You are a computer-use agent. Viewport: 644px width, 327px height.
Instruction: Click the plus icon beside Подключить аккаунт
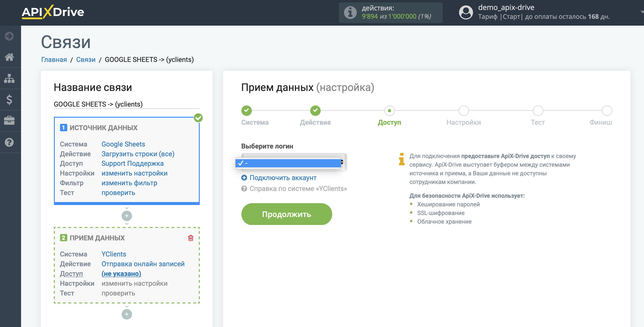tap(244, 178)
